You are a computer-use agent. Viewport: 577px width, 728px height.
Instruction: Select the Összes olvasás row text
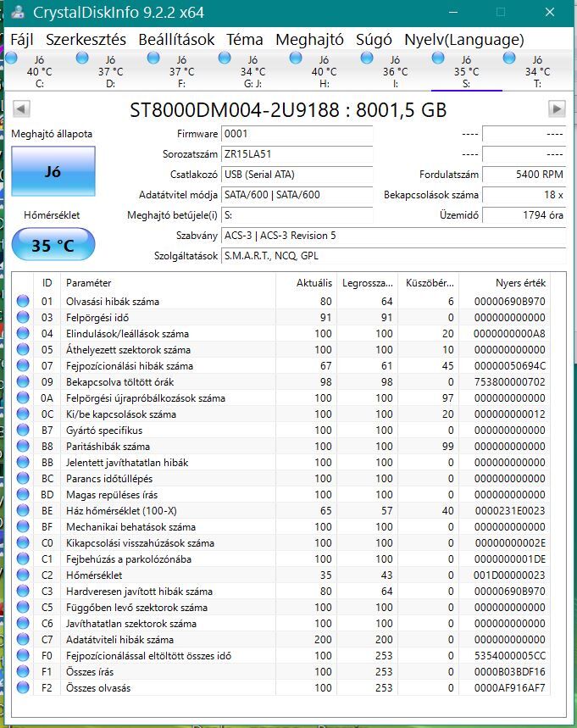pos(98,687)
